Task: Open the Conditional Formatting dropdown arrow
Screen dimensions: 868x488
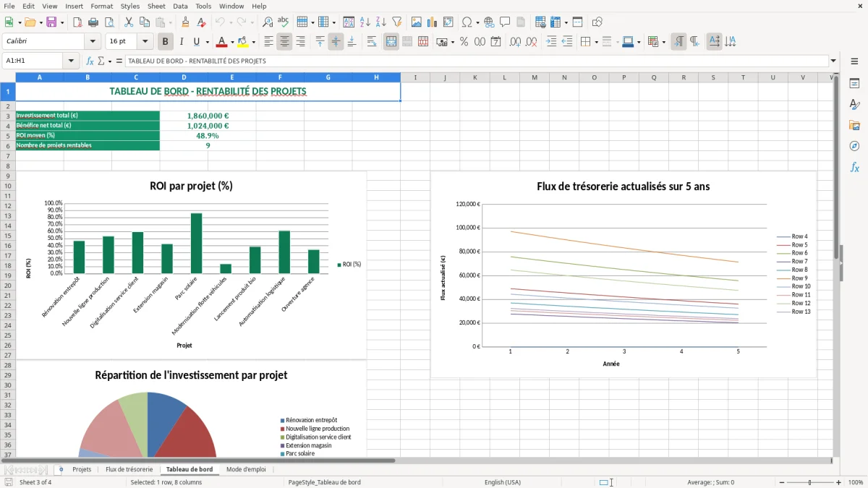Action: click(663, 42)
